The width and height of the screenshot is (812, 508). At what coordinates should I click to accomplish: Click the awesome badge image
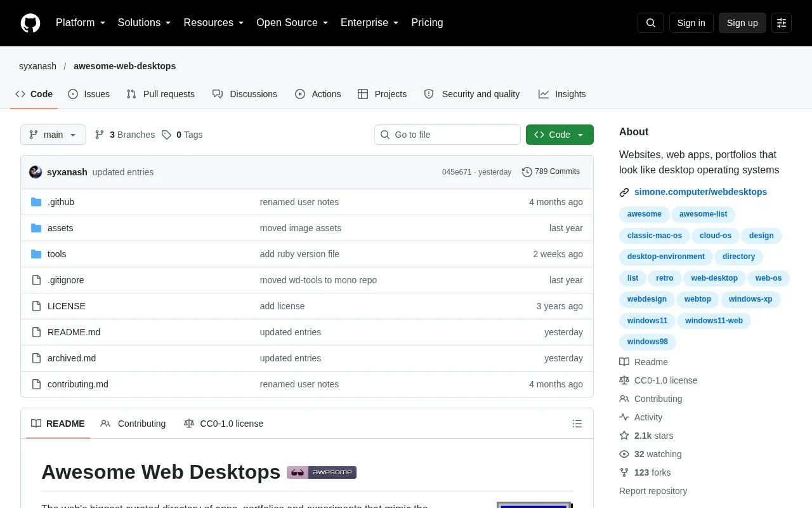(322, 472)
